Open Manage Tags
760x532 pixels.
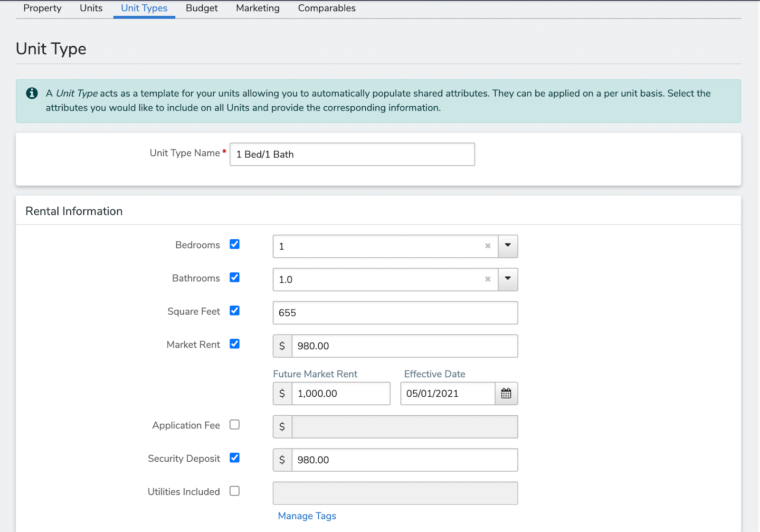click(306, 516)
